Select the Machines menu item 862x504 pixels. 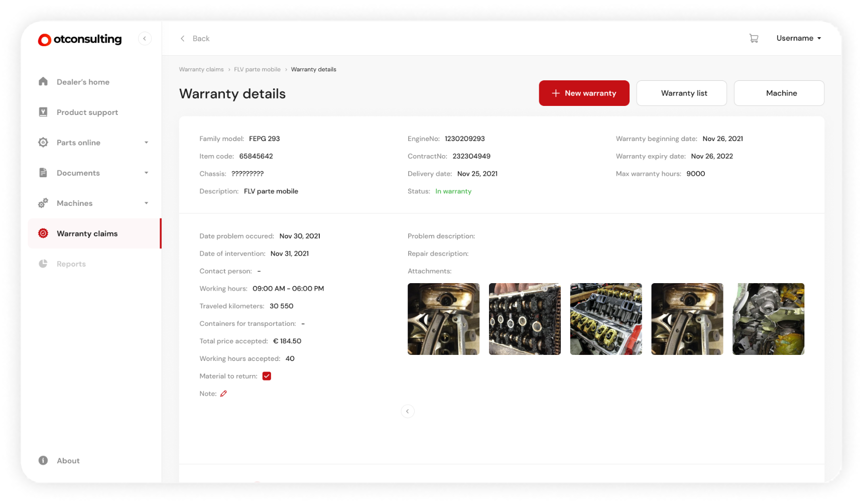(94, 203)
